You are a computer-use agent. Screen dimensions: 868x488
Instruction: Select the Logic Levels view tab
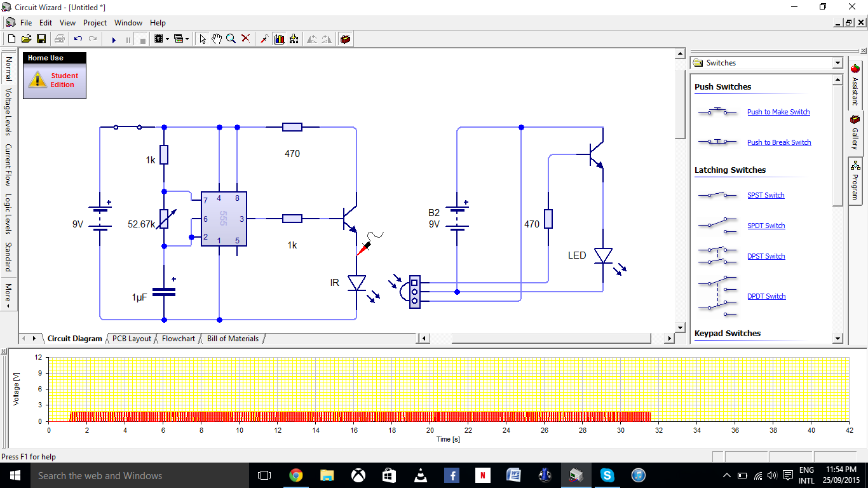click(8, 213)
